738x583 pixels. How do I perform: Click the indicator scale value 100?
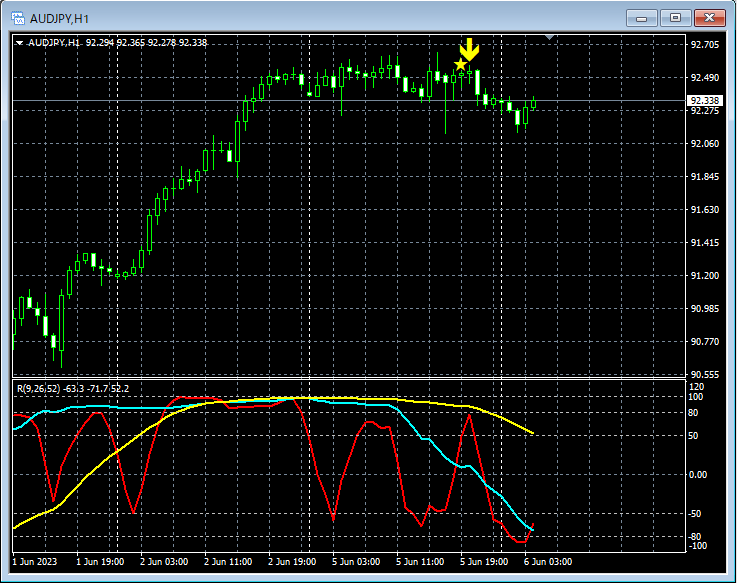pyautogui.click(x=697, y=397)
